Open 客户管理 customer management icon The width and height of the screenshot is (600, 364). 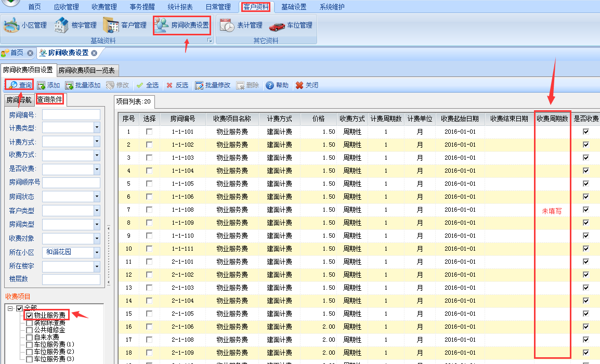(x=111, y=25)
